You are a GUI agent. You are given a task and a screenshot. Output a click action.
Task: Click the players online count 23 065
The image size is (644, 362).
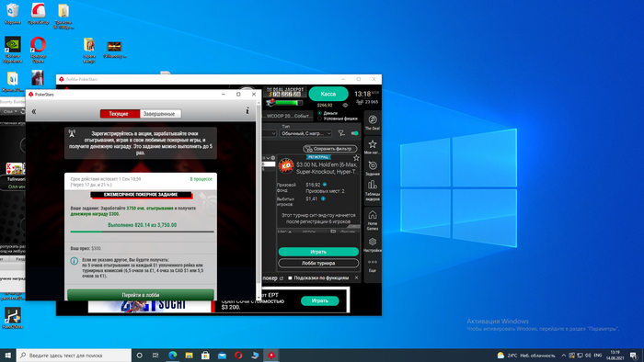click(367, 102)
